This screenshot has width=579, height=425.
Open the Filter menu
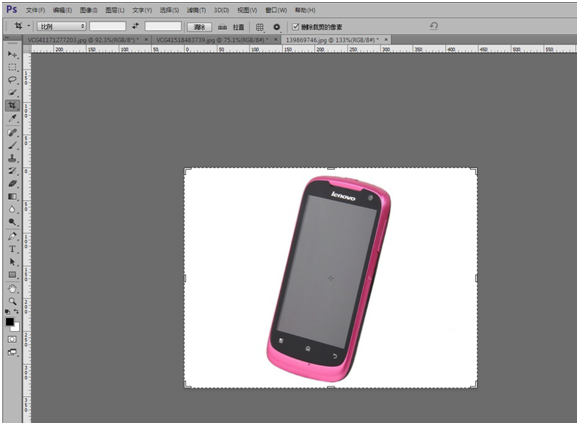point(196,10)
